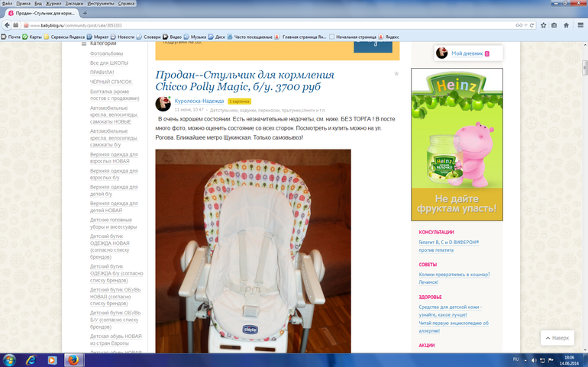
Task: Go to the browser home page icon
Action: 567,25
